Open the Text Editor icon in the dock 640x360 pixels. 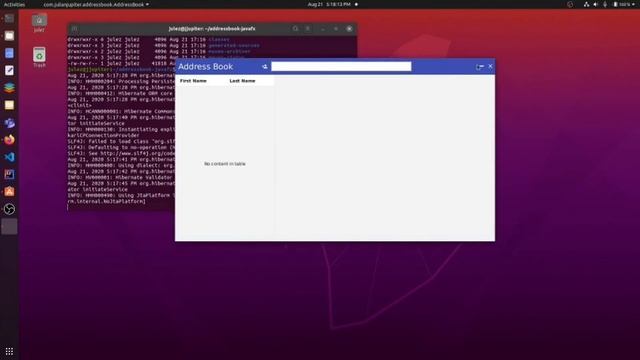(9, 71)
